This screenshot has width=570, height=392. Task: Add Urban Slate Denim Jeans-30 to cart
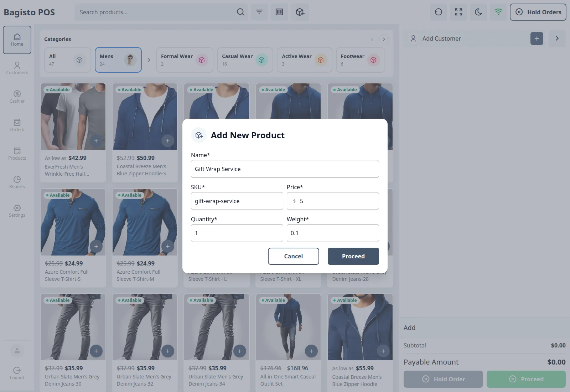pyautogui.click(x=96, y=351)
